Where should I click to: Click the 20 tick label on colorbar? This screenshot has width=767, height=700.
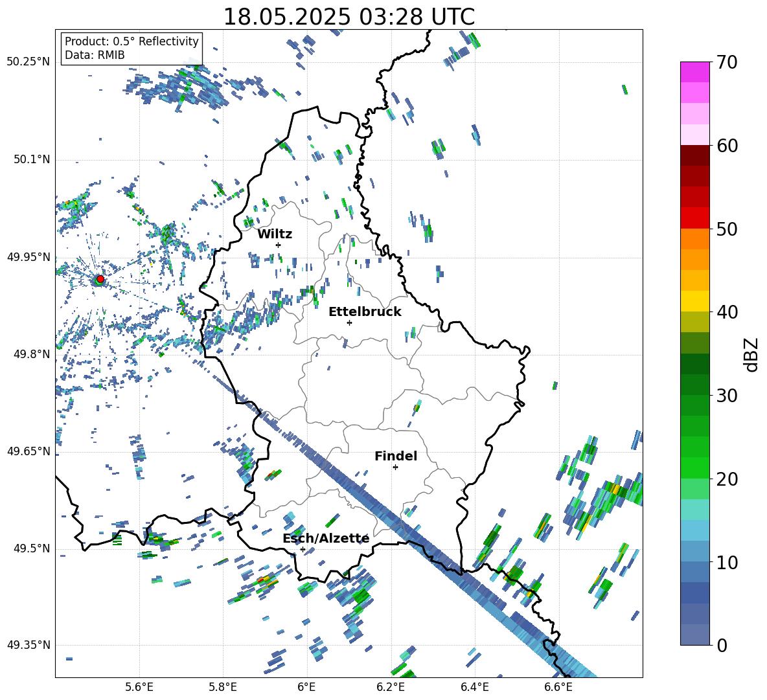(x=726, y=479)
